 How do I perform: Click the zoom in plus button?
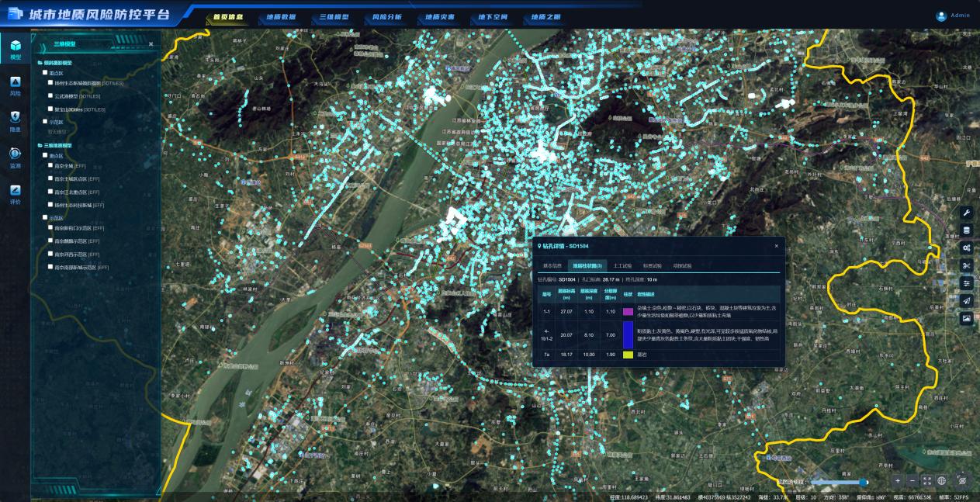point(898,481)
